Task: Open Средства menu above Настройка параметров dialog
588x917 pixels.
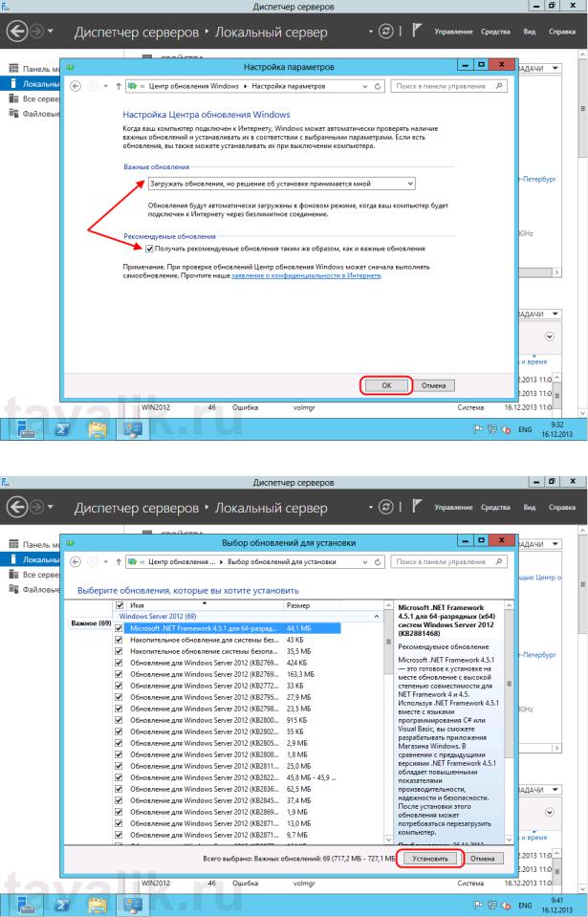Action: click(495, 32)
